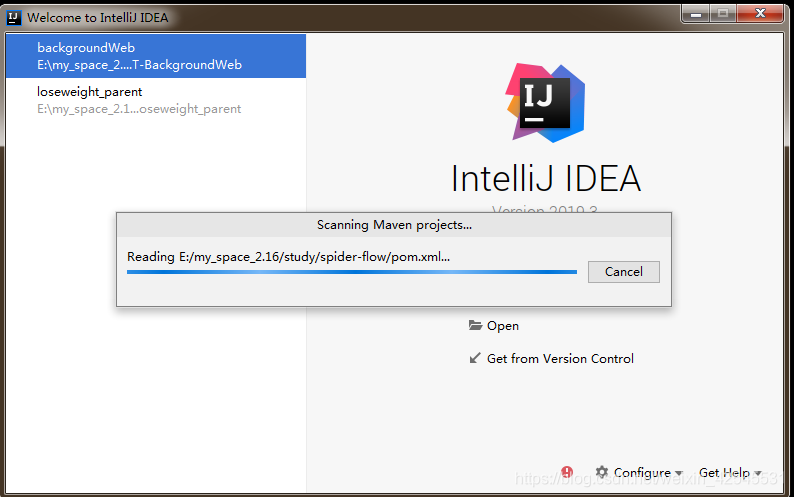Click the path 'E:\my_space_2....T-BackgroundWeb'
The width and height of the screenshot is (794, 497).
coord(139,65)
